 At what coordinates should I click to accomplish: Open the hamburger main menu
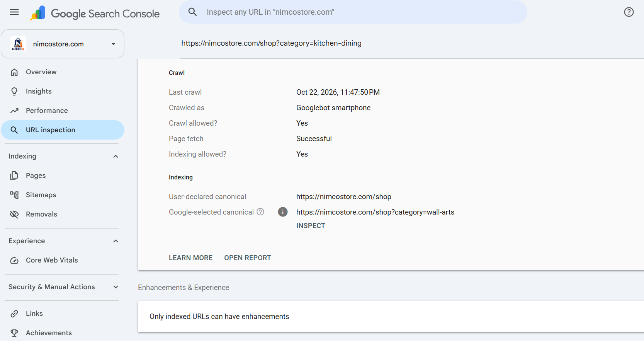(14, 12)
